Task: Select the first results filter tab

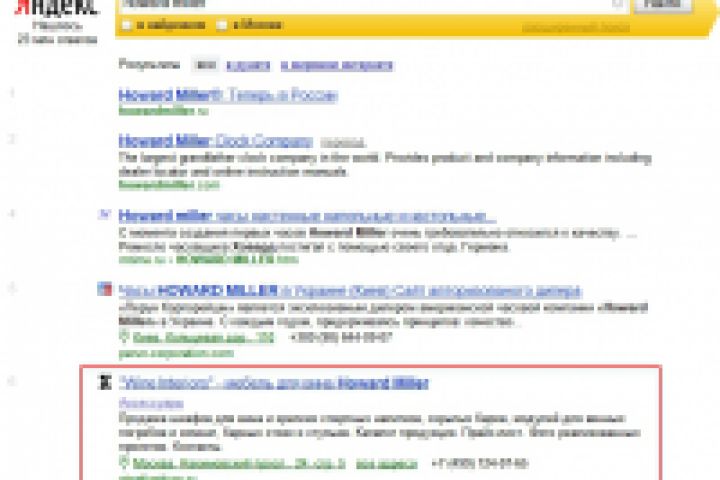Action: [205, 65]
